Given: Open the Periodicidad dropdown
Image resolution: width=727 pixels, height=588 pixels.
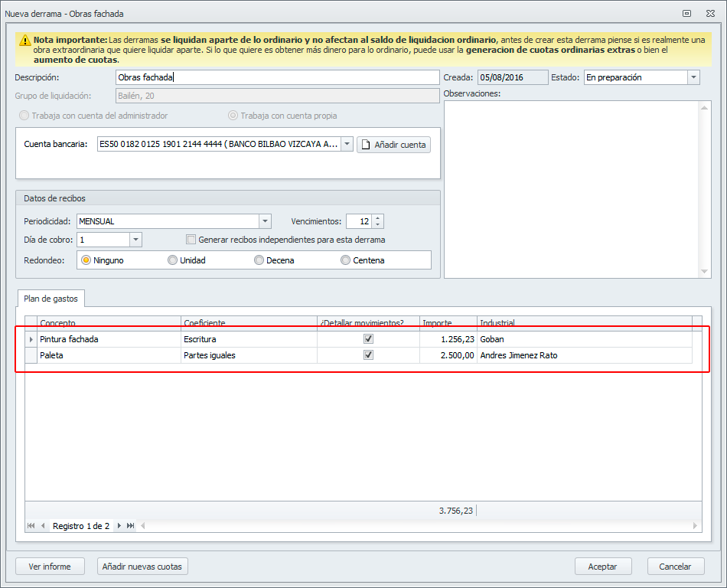Looking at the screenshot, I should (x=265, y=221).
